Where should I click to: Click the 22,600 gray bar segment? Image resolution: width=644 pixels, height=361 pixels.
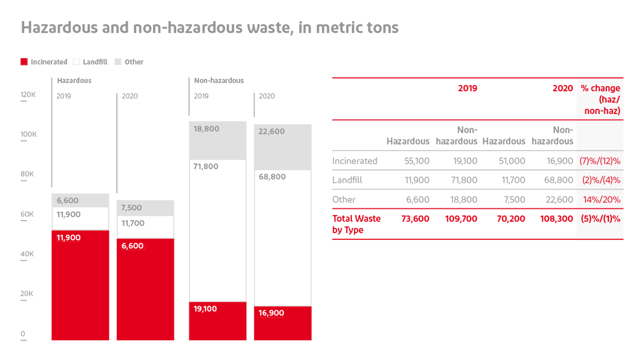[282, 147]
